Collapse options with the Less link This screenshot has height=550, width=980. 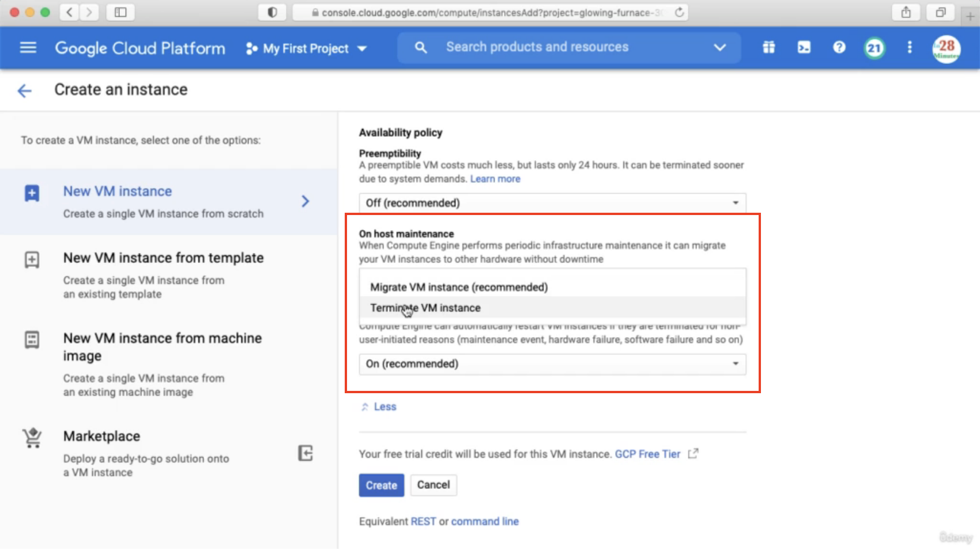[379, 406]
